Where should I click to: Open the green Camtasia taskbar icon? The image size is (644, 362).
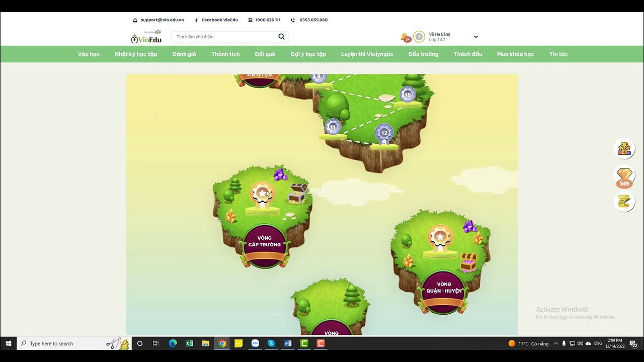tap(304, 343)
